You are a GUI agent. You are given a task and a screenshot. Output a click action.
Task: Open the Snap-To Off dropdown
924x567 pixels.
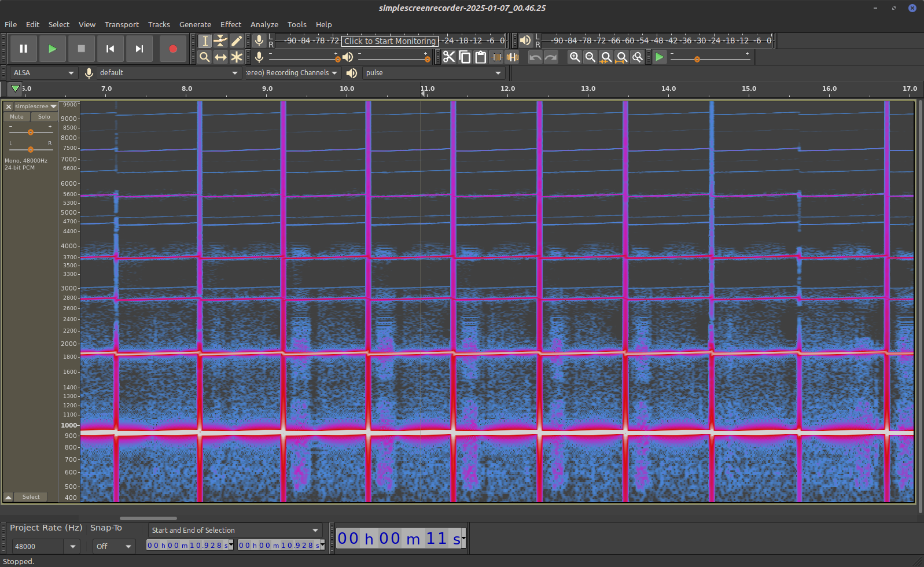[x=114, y=546]
